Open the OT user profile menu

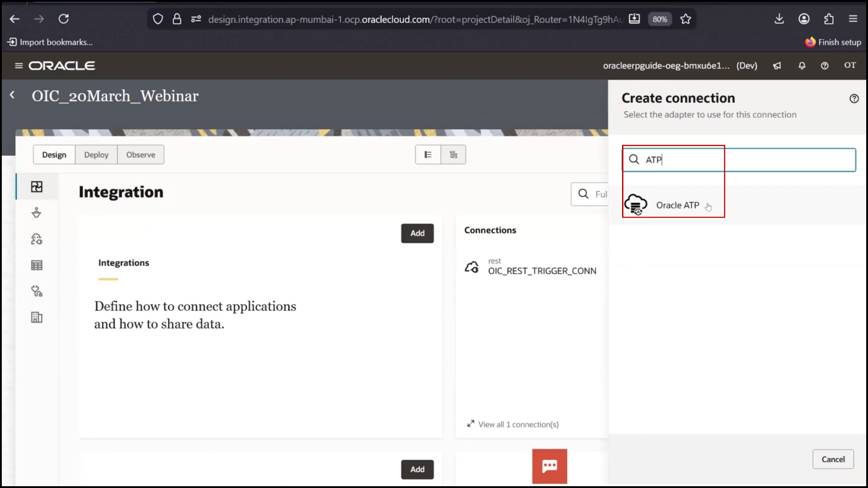click(x=850, y=65)
